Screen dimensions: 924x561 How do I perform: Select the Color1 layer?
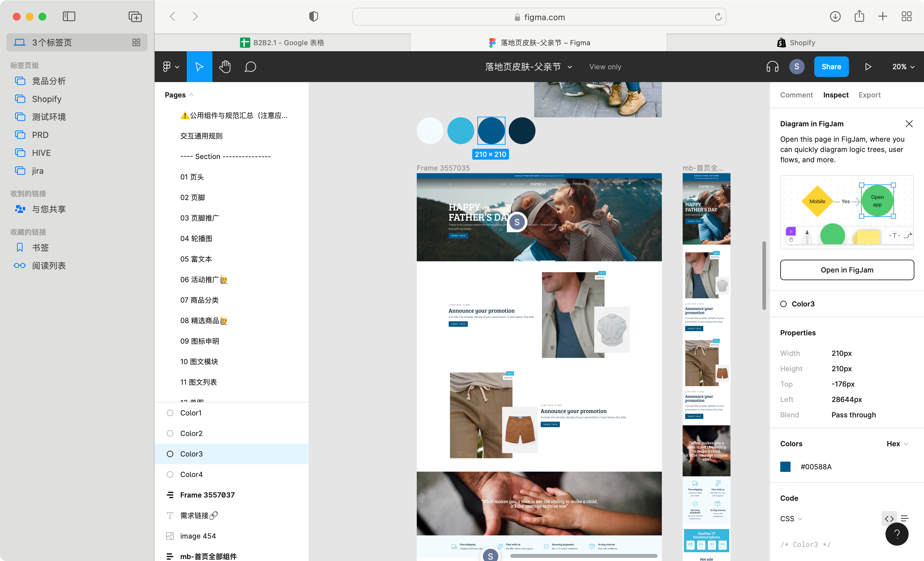[x=191, y=413]
